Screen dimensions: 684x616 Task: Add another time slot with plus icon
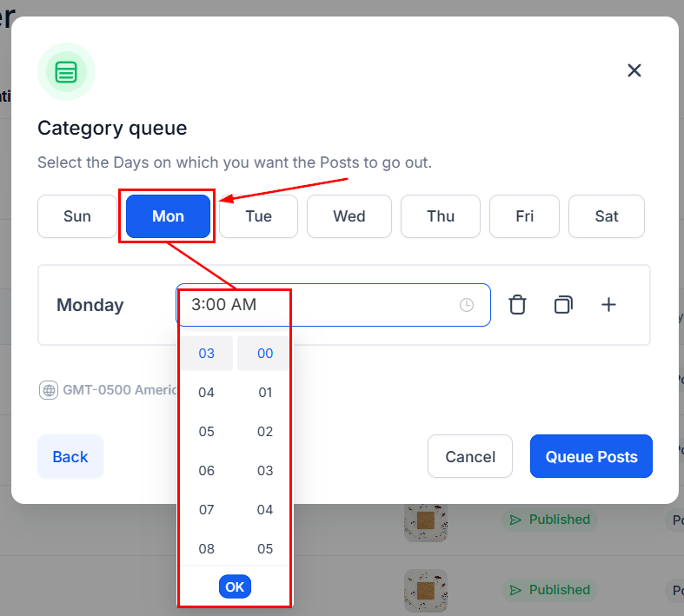coord(609,305)
